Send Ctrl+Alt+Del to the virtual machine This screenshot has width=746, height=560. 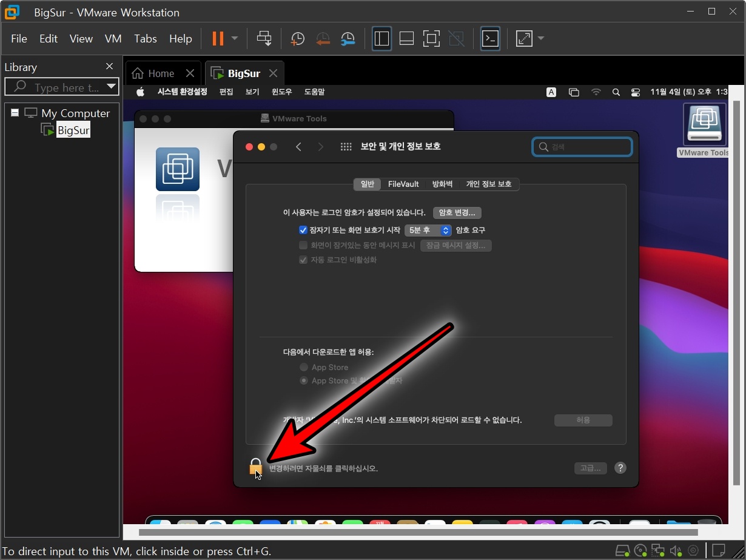coord(264,39)
